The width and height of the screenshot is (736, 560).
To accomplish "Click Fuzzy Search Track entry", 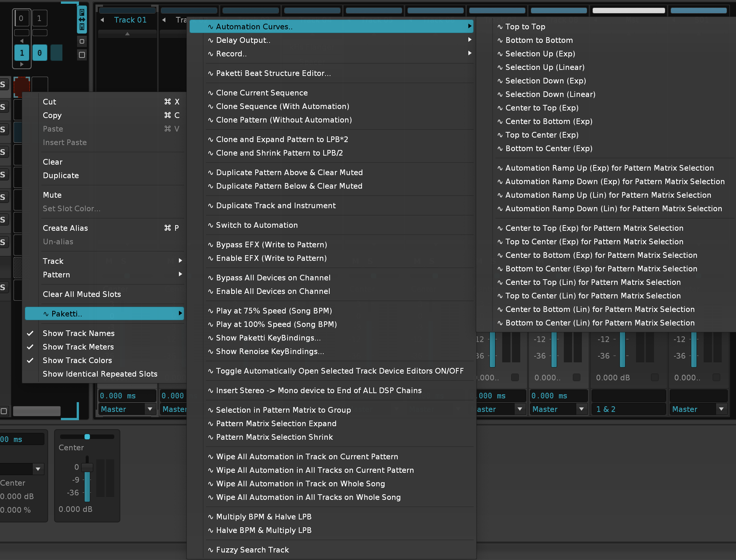I will point(252,550).
